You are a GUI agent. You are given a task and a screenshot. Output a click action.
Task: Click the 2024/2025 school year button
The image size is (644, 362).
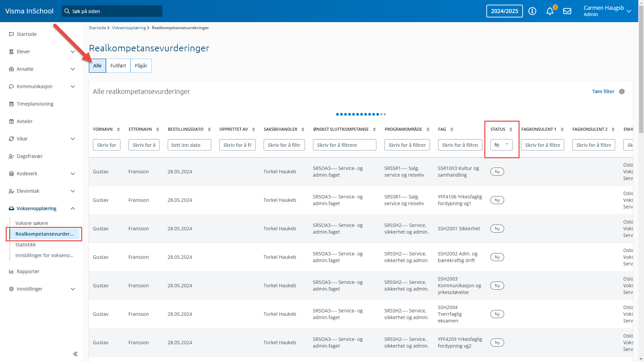coord(504,11)
